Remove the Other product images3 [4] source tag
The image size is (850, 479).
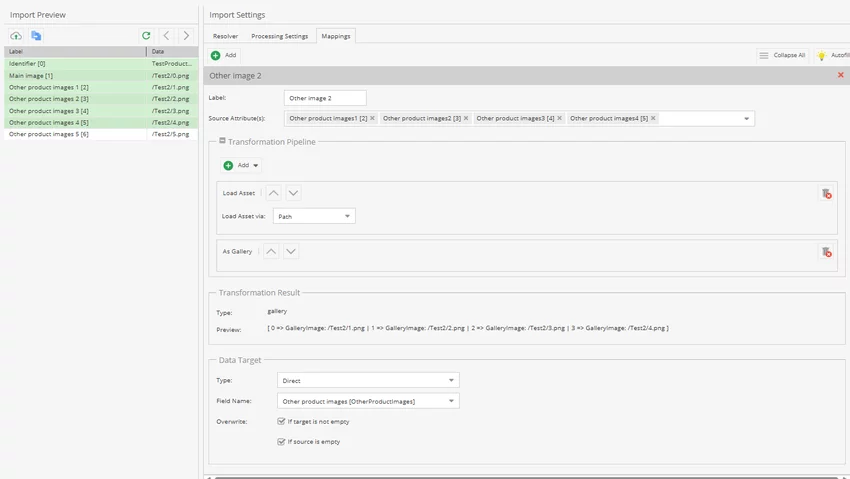[x=559, y=118]
